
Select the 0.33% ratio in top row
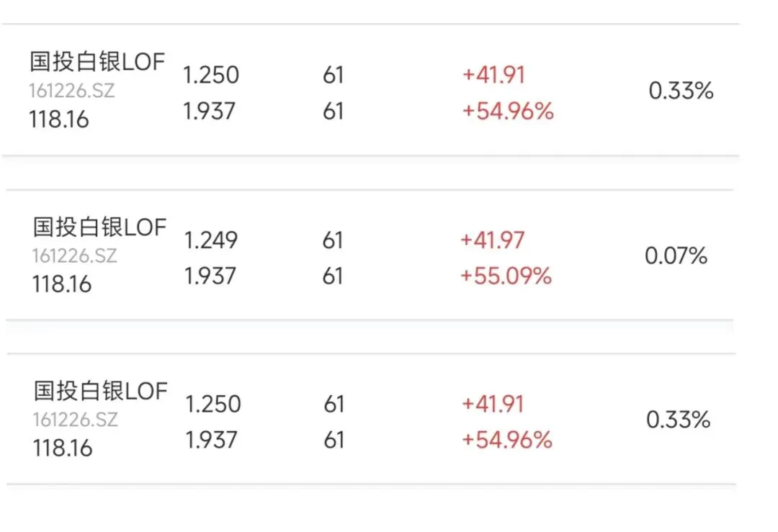[x=681, y=91]
